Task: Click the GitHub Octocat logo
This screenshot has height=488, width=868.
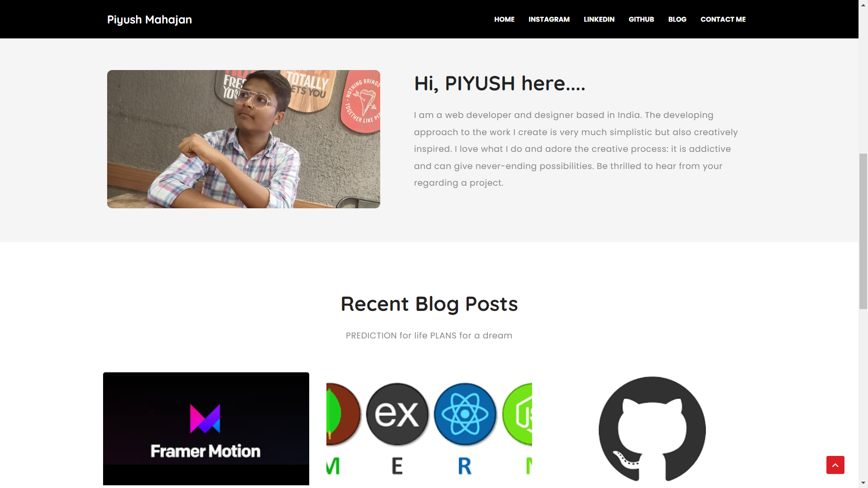Action: click(x=652, y=429)
